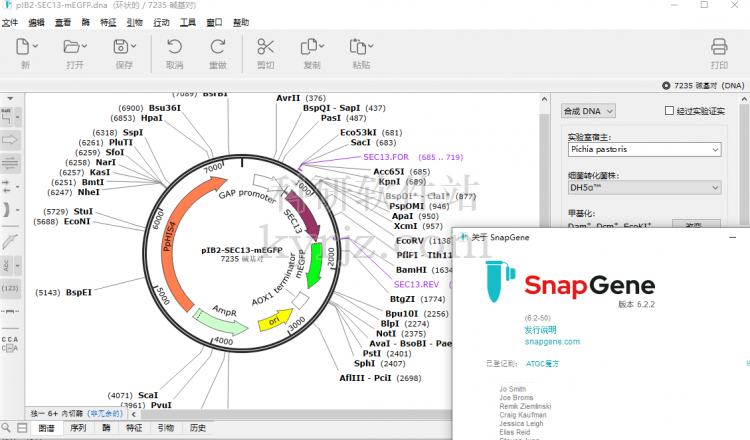Toggle ORF bracket icon in side toolbar
This screenshot has height=440, width=750.
7,209
